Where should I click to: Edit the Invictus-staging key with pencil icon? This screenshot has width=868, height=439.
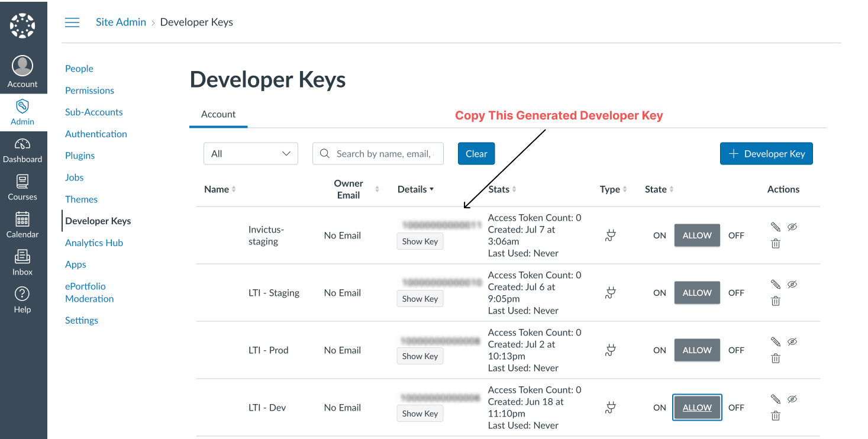point(775,227)
